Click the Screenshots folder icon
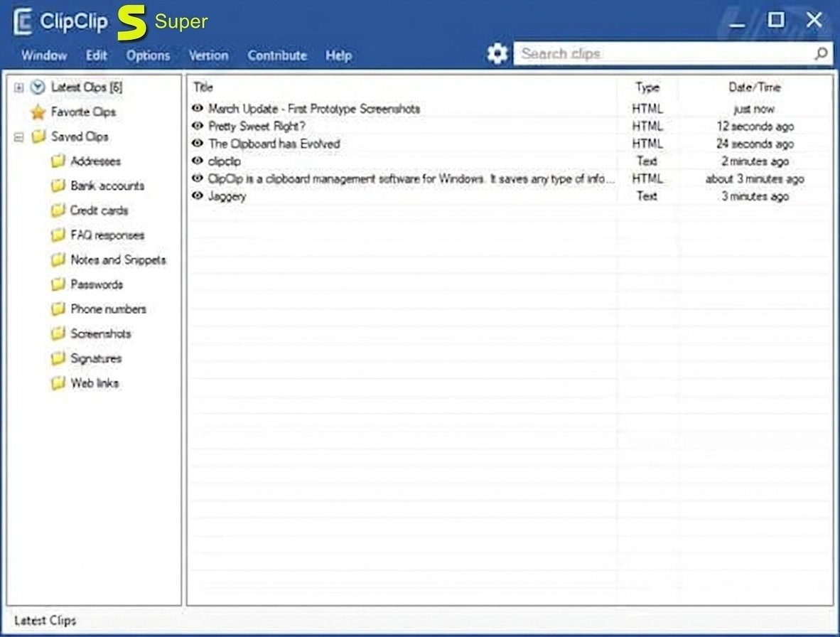Image resolution: width=840 pixels, height=637 pixels. [x=58, y=333]
